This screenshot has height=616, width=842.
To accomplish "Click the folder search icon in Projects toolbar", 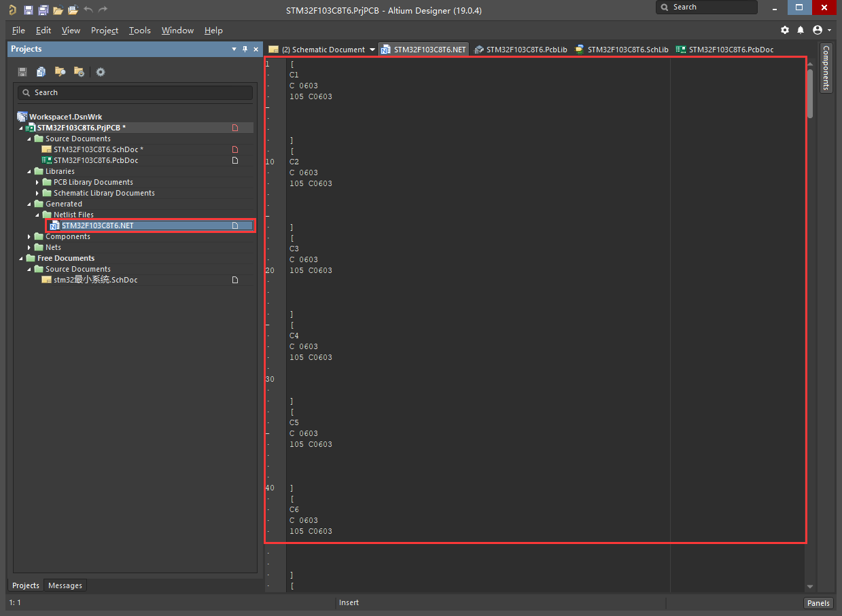I will [60, 72].
